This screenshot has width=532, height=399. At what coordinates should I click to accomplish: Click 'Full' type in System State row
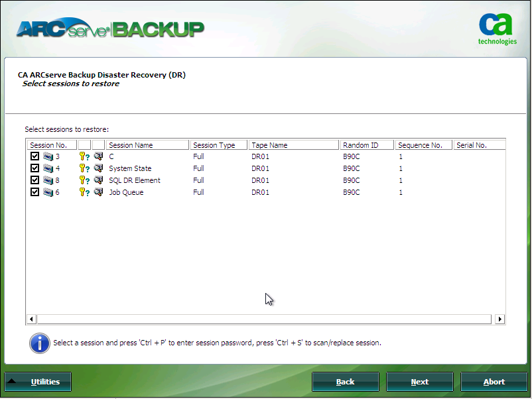(198, 168)
